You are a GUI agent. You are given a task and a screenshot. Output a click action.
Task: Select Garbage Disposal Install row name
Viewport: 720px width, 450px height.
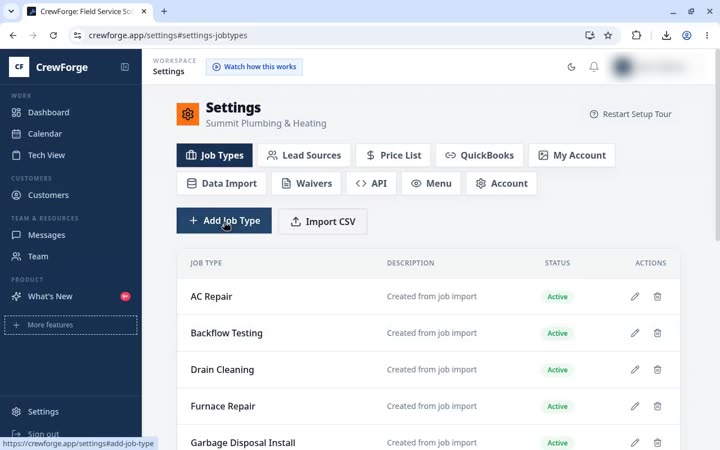243,443
